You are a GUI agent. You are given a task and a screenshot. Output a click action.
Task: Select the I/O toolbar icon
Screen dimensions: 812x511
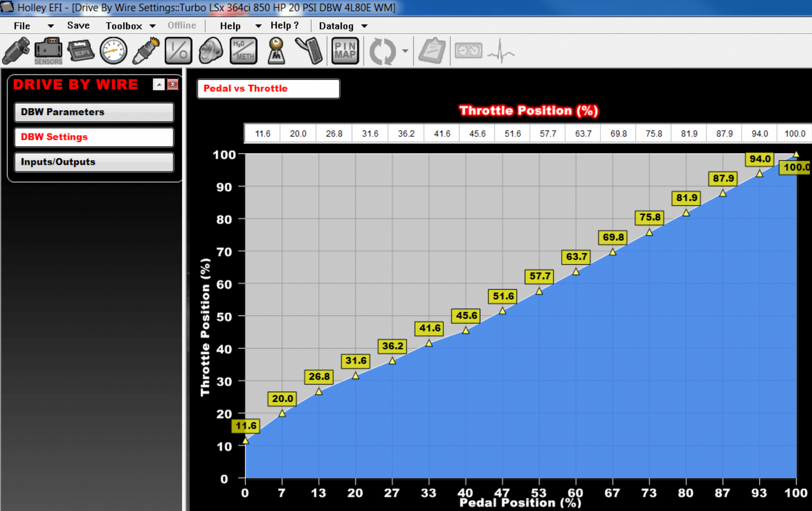pyautogui.click(x=178, y=51)
